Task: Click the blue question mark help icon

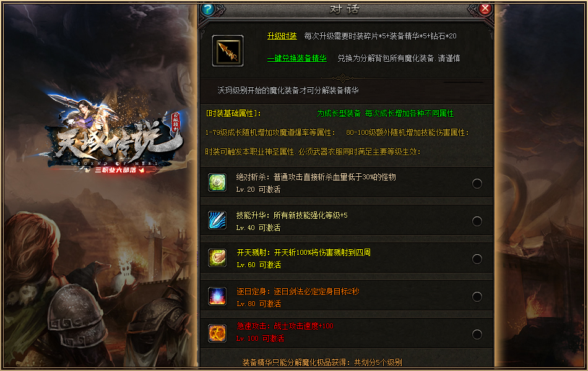Action: (x=207, y=9)
